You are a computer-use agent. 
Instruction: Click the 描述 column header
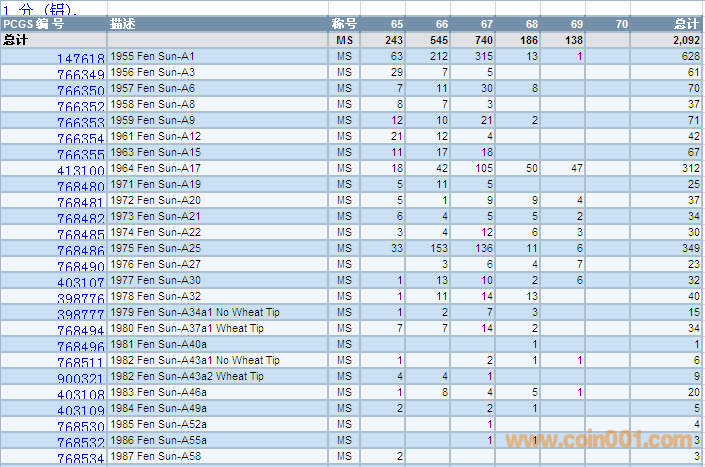click(x=124, y=23)
